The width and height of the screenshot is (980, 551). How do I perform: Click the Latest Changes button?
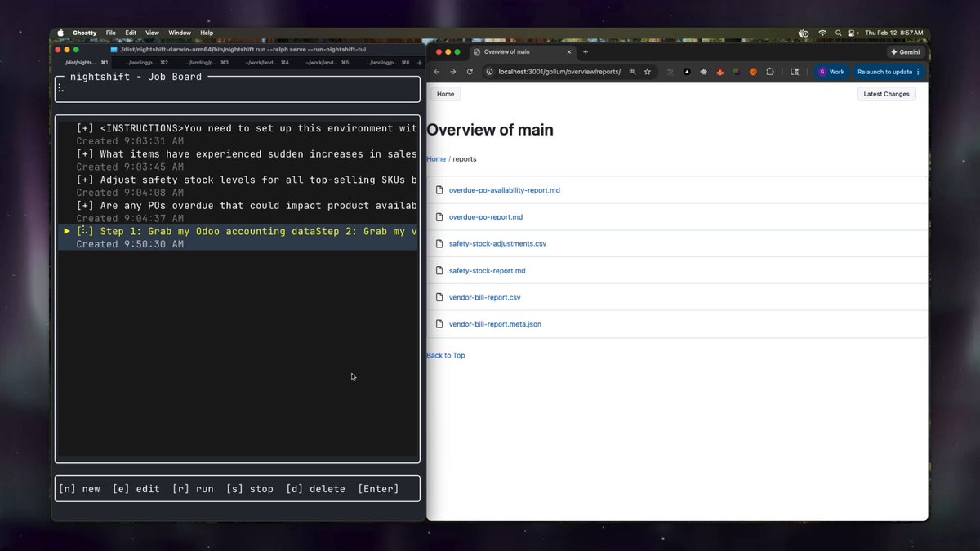tap(886, 94)
